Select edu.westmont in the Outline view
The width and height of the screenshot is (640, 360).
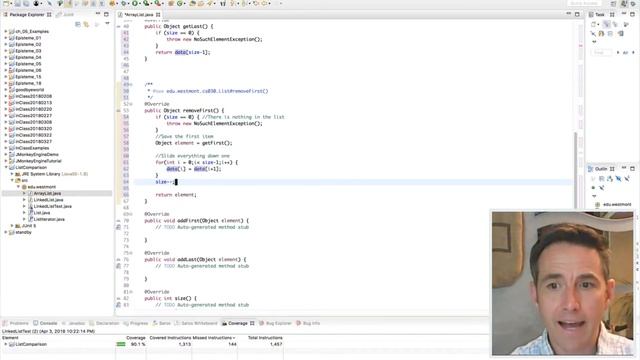(613, 204)
